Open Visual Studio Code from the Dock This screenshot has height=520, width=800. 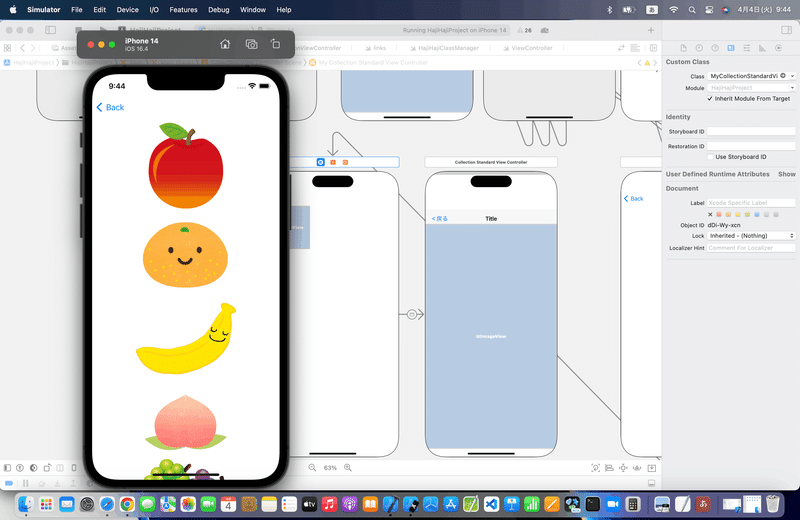pos(491,504)
